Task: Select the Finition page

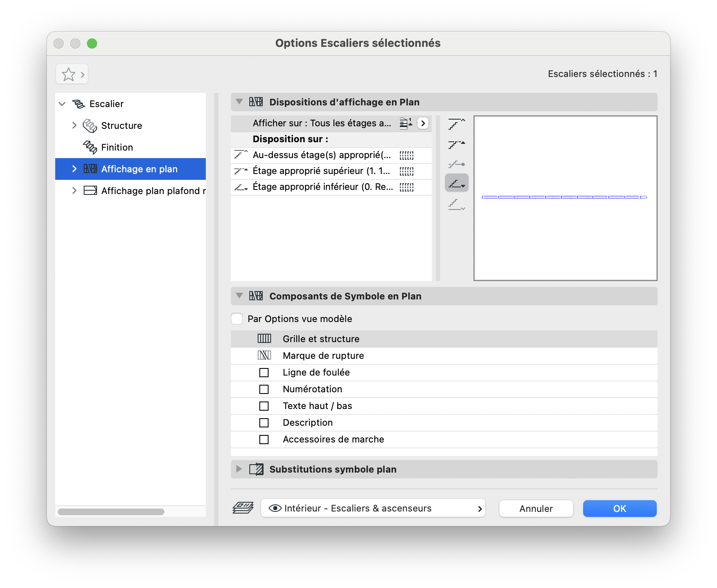Action: [117, 147]
